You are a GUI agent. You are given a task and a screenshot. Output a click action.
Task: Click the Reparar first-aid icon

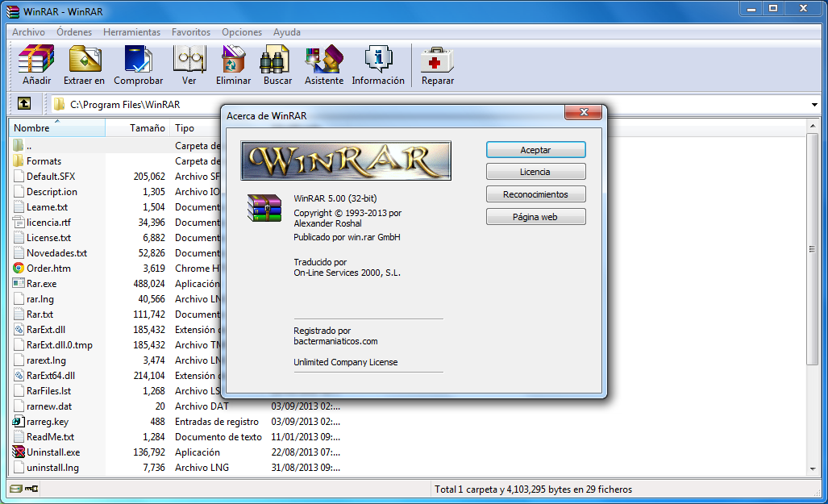[437, 60]
